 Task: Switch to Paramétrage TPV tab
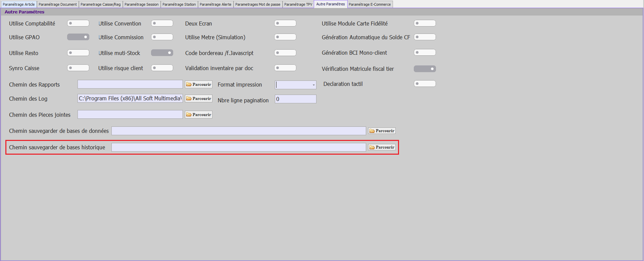298,4
